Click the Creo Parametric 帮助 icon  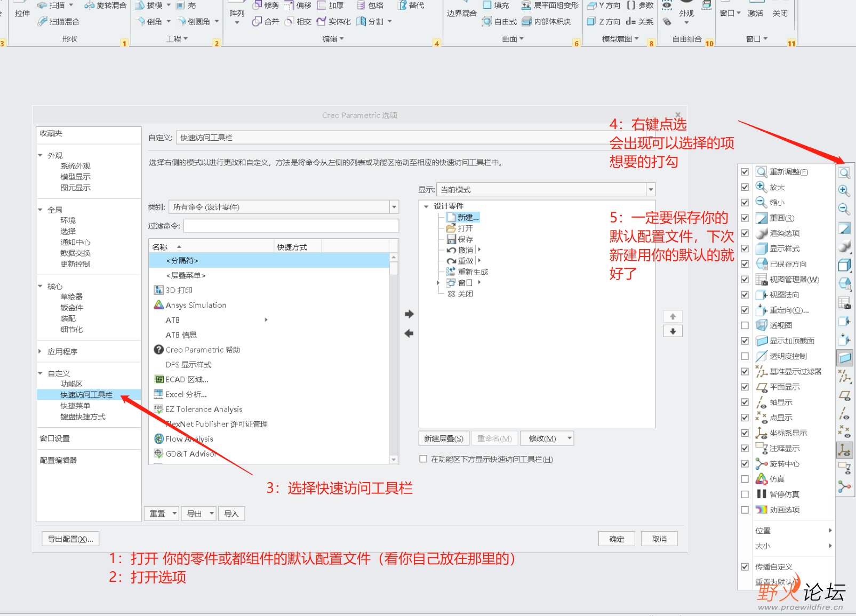point(158,350)
